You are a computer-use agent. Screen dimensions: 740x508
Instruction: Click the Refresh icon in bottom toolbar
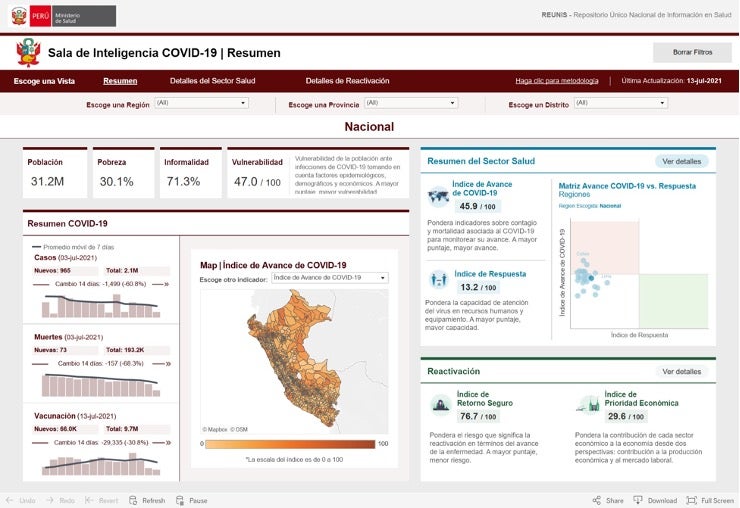(x=133, y=500)
